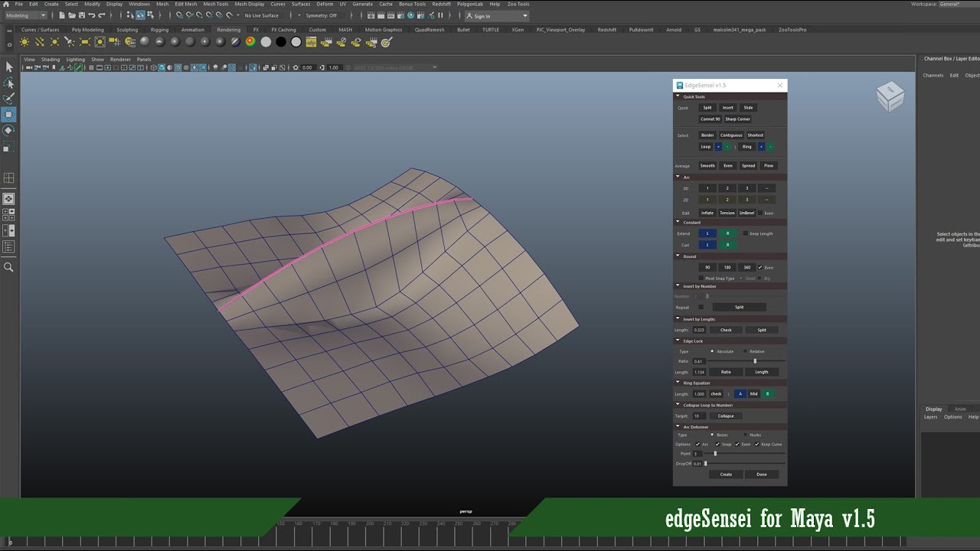Open the Sign In account dropdown
This screenshot has height=551, width=980.
click(x=496, y=16)
